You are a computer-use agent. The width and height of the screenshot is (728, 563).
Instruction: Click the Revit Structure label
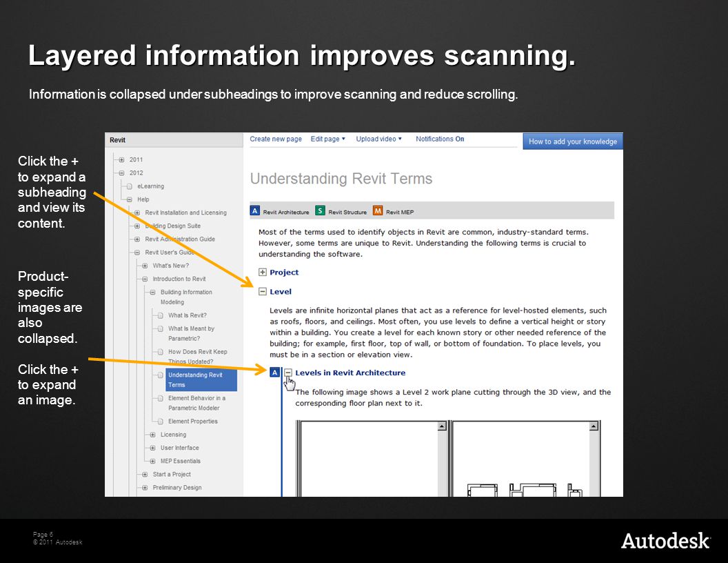(347, 213)
